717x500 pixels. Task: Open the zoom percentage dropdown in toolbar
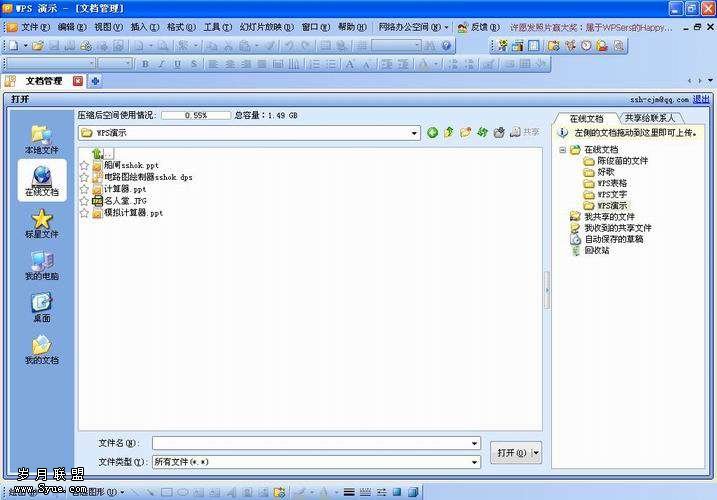416,45
